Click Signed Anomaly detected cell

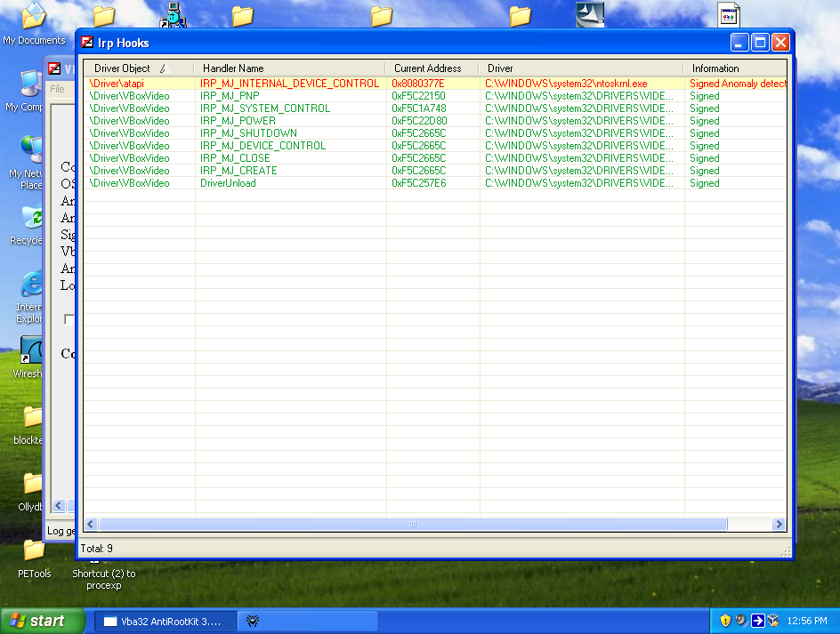(x=738, y=84)
